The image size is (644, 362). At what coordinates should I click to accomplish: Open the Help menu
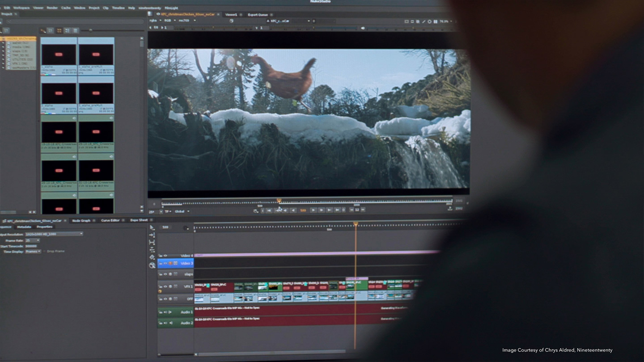[x=131, y=8]
